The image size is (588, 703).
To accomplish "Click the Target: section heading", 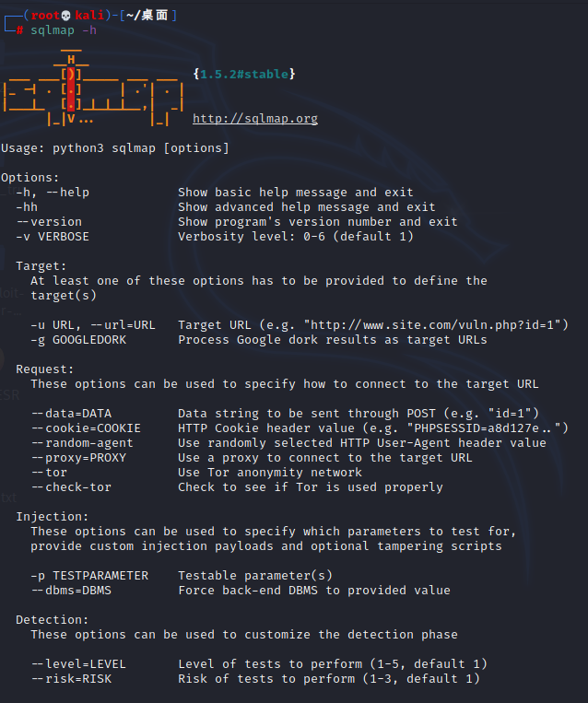I will tap(41, 266).
